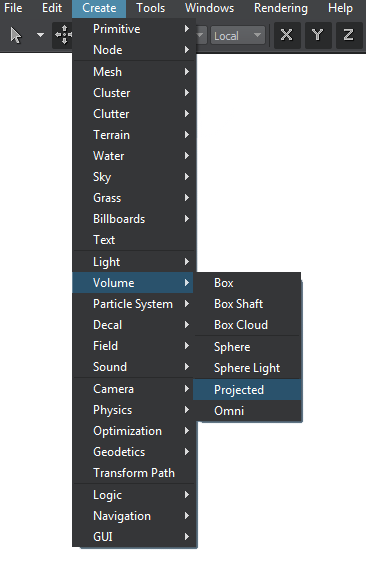Toggle the X axis button
This screenshot has width=366, height=564.
[287, 35]
